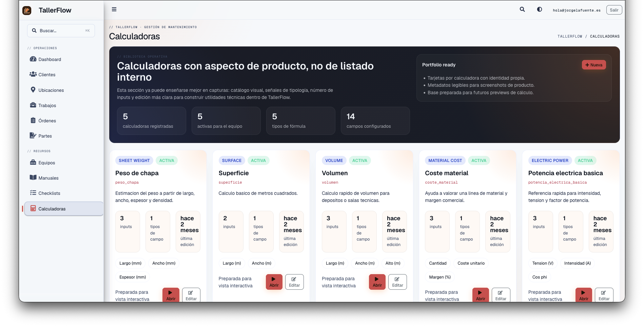The width and height of the screenshot is (644, 327).
Task: Select Calculadoras sidebar item
Action: tap(63, 209)
